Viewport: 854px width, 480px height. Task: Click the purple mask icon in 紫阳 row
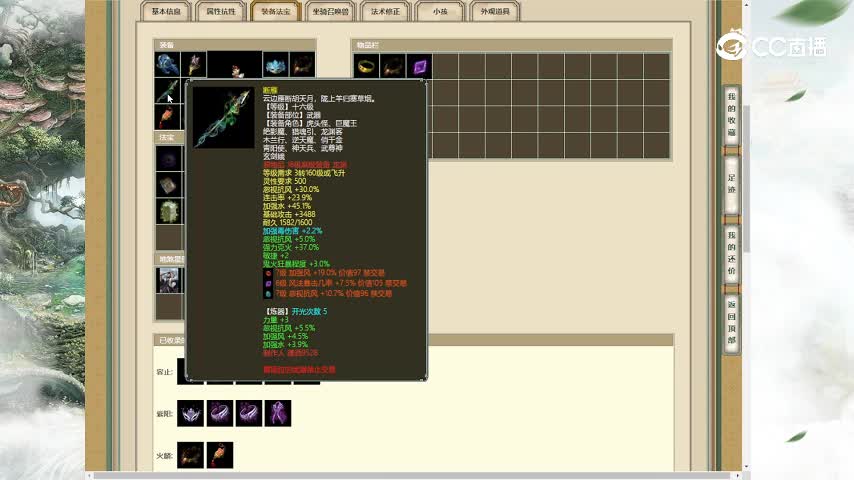191,413
